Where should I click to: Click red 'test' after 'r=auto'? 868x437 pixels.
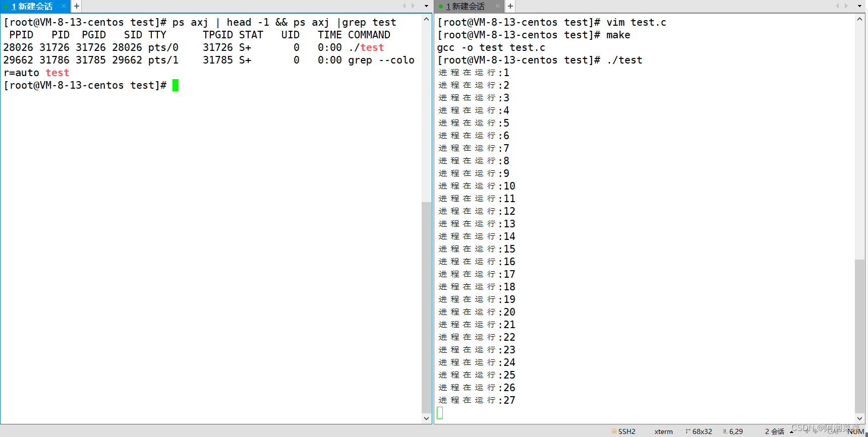coord(57,73)
